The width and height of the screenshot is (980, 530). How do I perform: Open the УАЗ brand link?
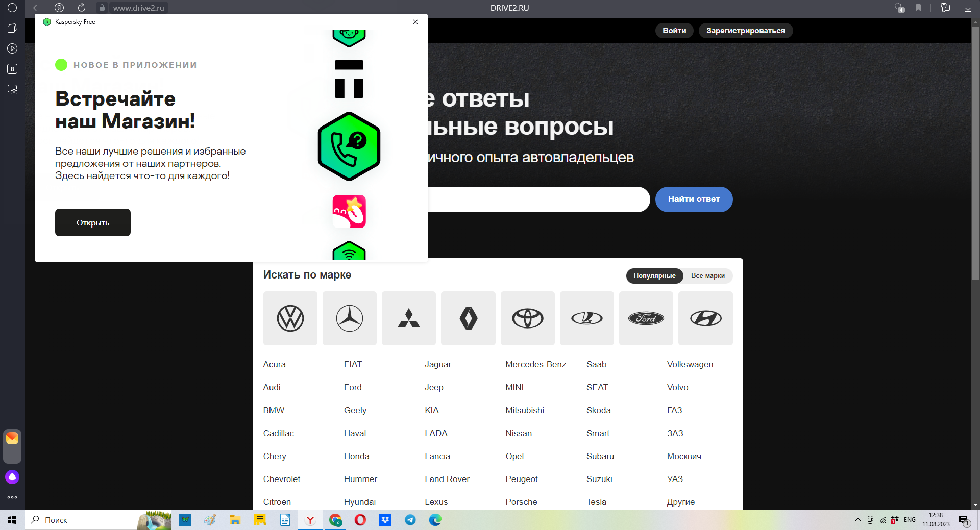[675, 479]
